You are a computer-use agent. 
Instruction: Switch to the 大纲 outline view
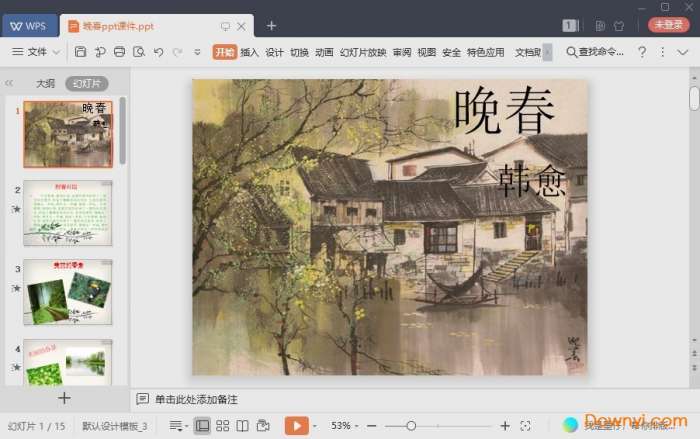pos(45,84)
